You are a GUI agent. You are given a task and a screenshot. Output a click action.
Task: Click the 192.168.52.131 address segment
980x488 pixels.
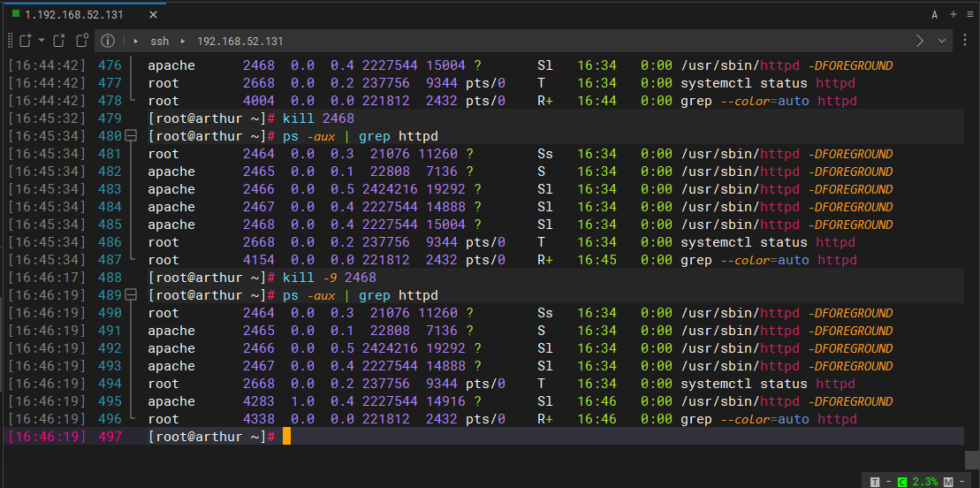click(240, 42)
